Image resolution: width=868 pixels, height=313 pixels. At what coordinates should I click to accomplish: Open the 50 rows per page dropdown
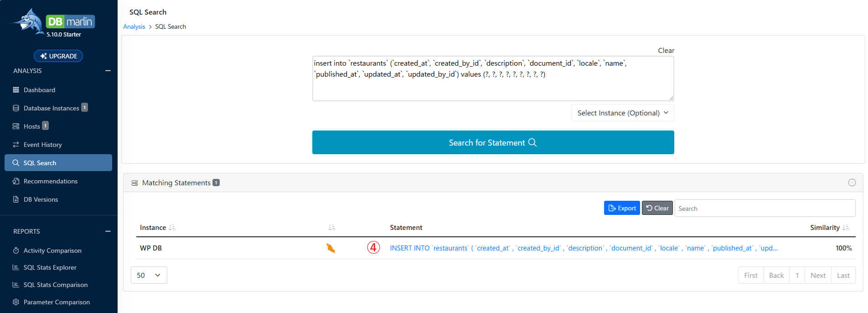click(149, 275)
